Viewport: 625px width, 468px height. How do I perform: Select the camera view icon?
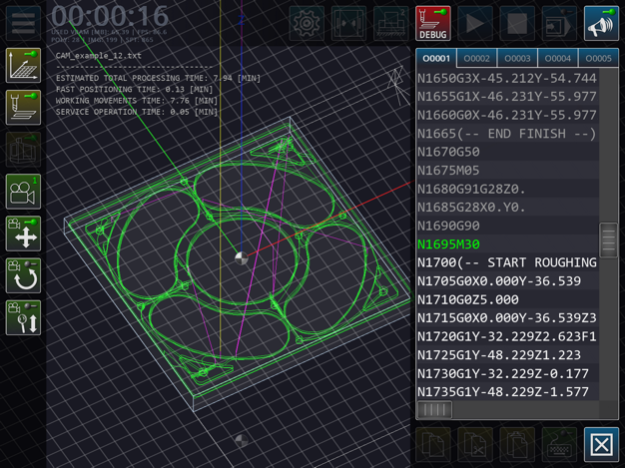click(x=23, y=191)
